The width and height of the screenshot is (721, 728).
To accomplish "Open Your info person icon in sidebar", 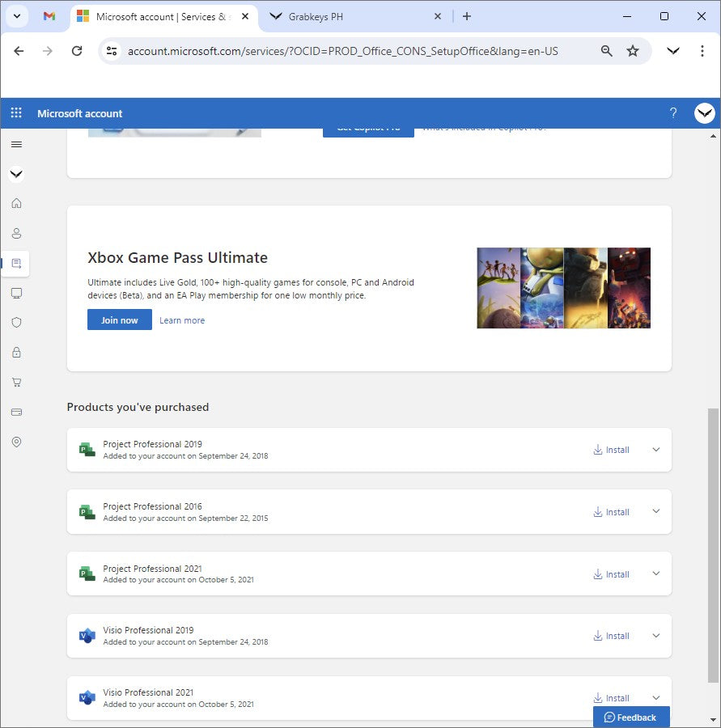I will pos(16,233).
